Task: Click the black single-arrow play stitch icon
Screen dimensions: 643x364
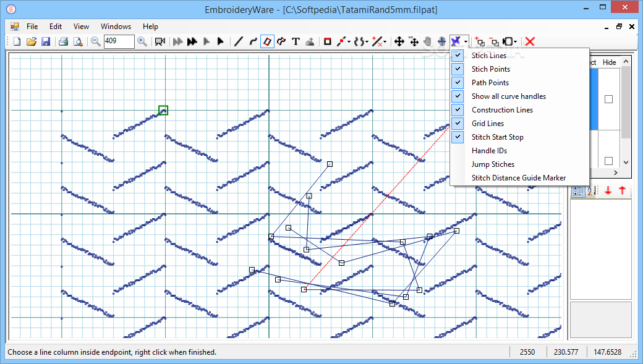Action: pos(220,41)
